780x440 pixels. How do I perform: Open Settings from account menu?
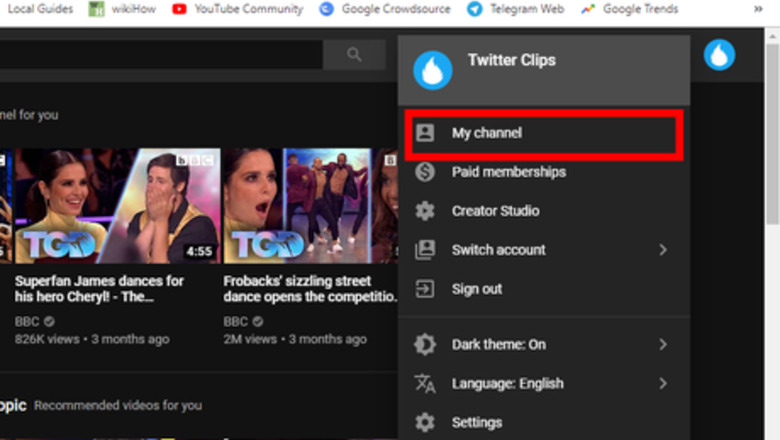click(544, 423)
